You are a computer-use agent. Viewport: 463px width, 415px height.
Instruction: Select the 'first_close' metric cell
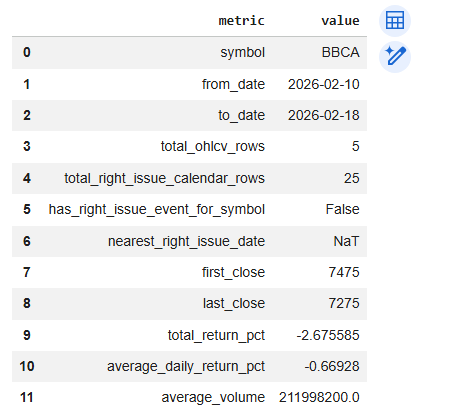click(x=233, y=272)
